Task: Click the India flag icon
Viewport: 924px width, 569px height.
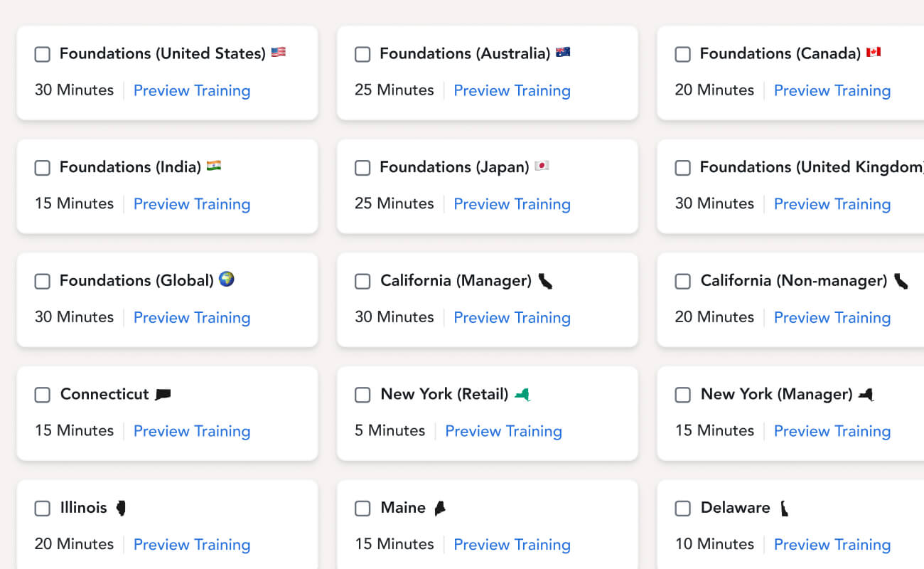Action: tap(214, 166)
